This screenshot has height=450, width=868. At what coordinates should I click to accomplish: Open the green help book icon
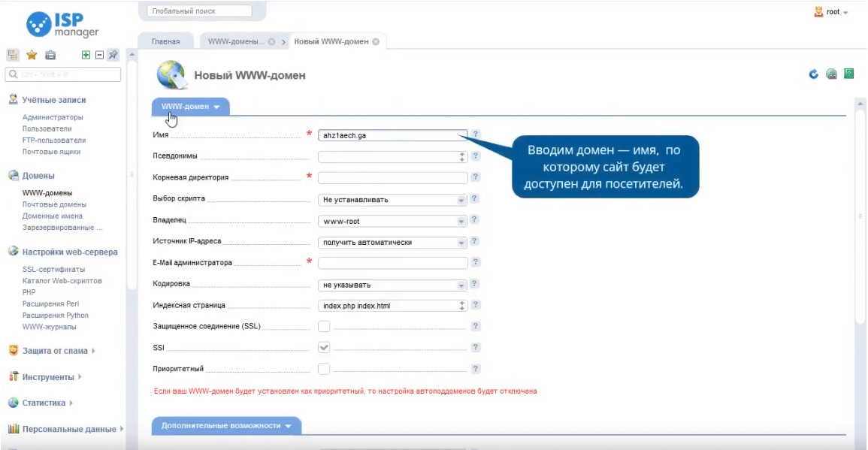coord(848,74)
